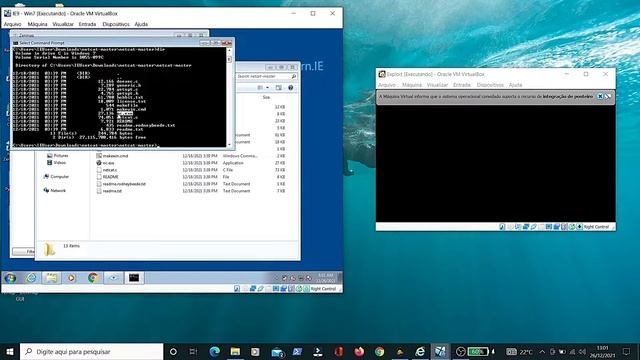The height and width of the screenshot is (360, 640).
Task: Open the Arquivo menu in the Exploit VM window
Action: coord(387,85)
